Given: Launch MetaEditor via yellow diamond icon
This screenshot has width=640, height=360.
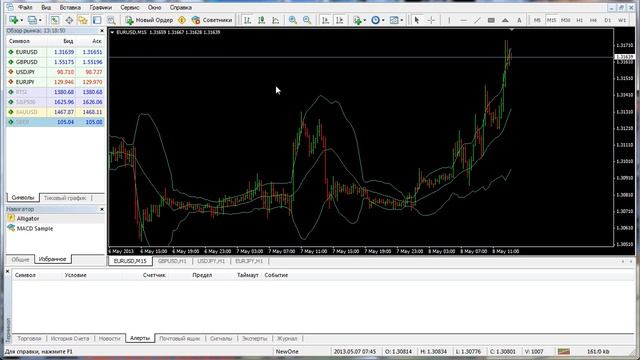Looking at the screenshot, I should point(182,20).
